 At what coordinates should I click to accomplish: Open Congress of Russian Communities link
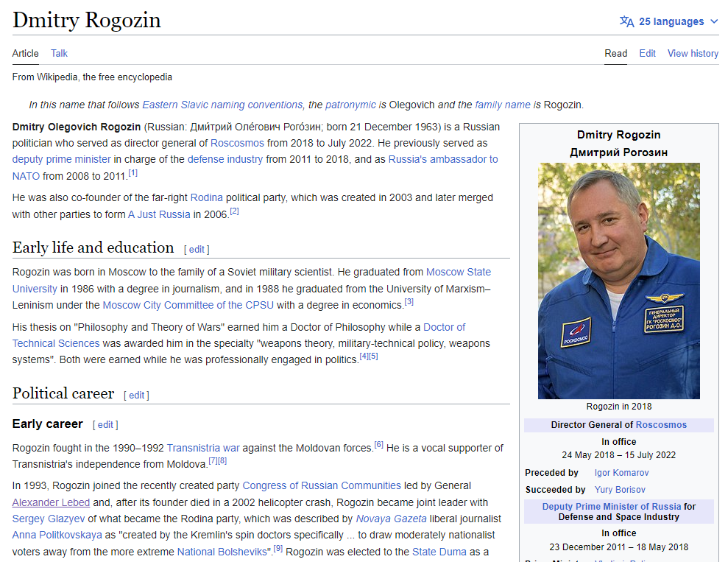pyautogui.click(x=322, y=486)
